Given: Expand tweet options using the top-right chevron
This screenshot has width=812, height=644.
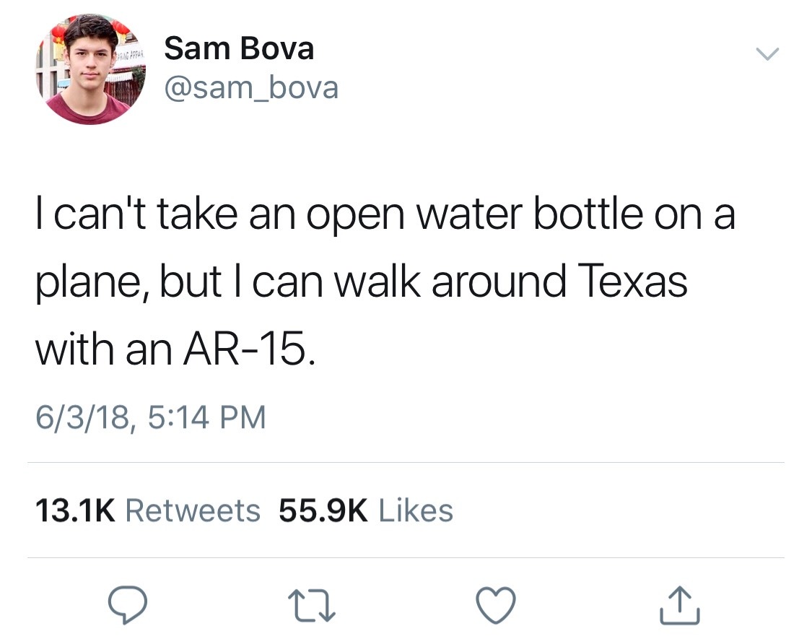Looking at the screenshot, I should click(767, 53).
